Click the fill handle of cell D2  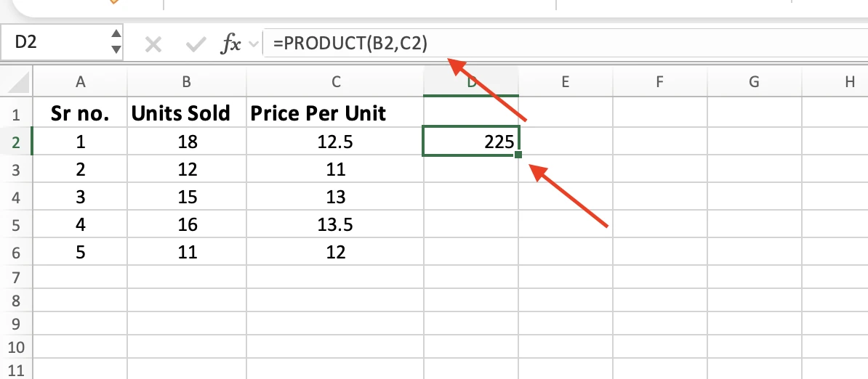[x=518, y=155]
